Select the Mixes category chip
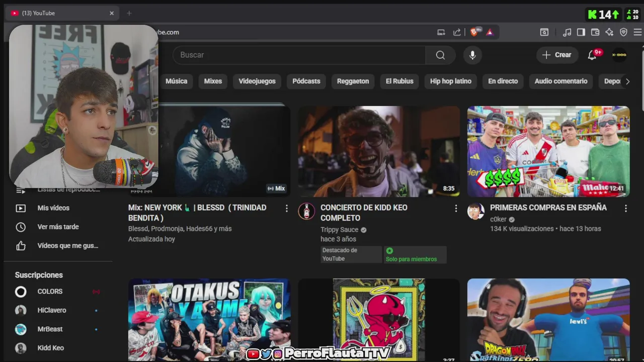 click(213, 81)
